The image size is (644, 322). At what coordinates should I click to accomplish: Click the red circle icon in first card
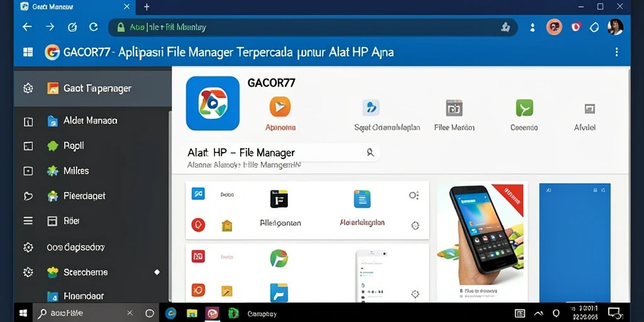tap(198, 225)
